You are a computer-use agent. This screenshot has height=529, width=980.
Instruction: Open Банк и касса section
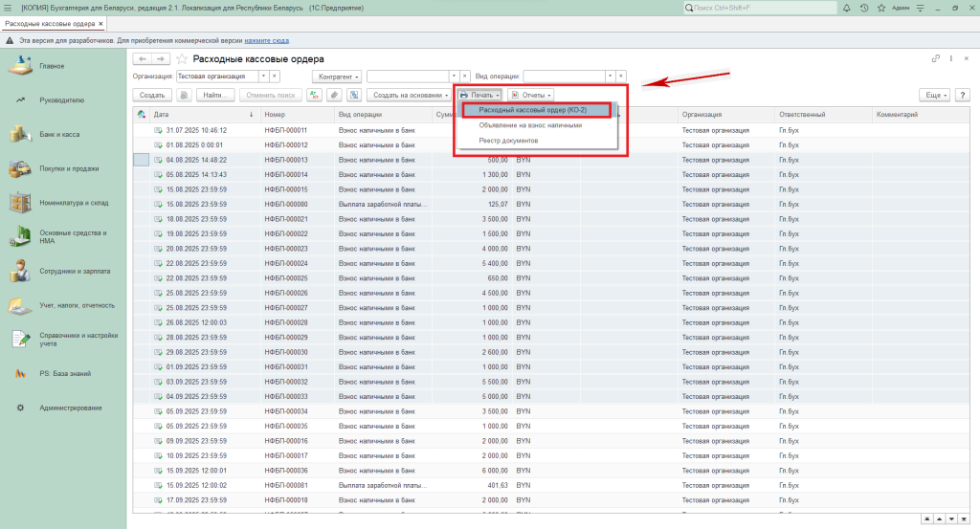pos(59,135)
